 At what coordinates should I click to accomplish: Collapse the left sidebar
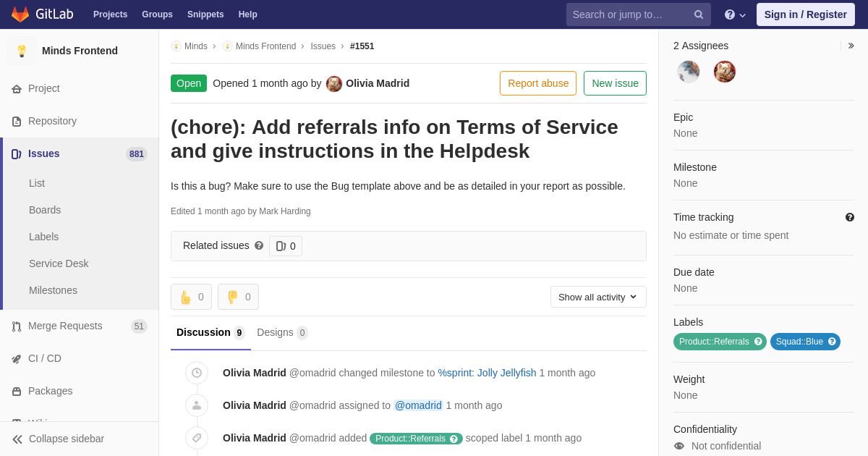[x=58, y=439]
